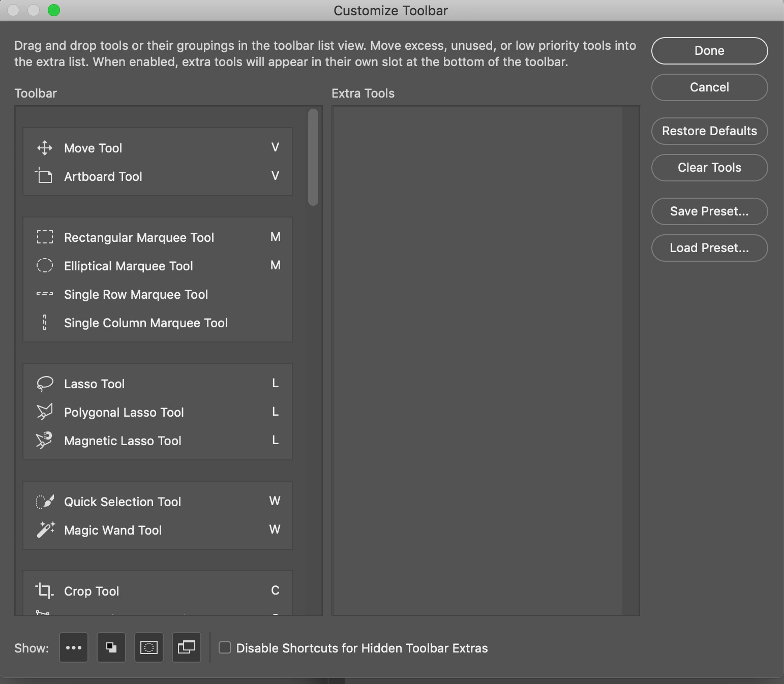
Task: Open the Load Preset dialog
Action: [709, 248]
